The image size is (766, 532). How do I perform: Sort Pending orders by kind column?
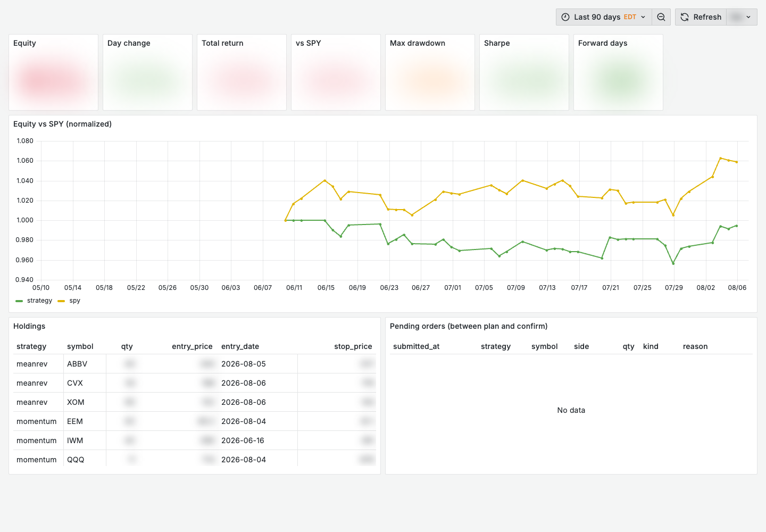click(x=651, y=346)
